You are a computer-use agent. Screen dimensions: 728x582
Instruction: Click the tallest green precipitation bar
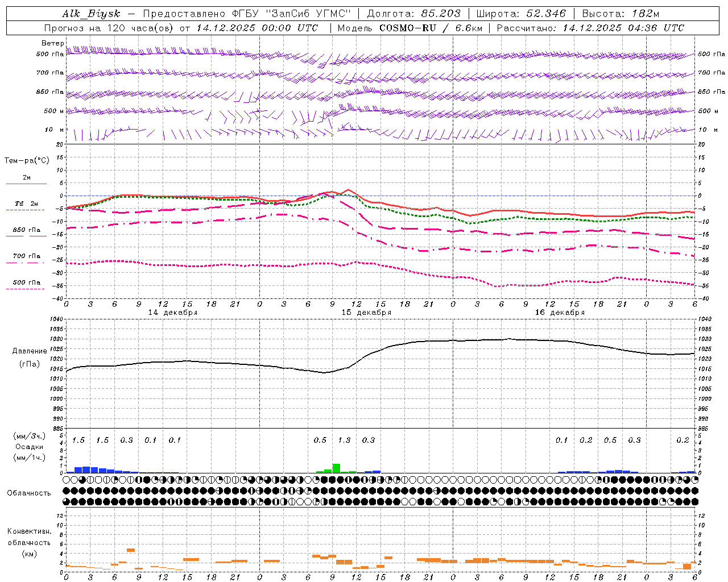coord(336,468)
